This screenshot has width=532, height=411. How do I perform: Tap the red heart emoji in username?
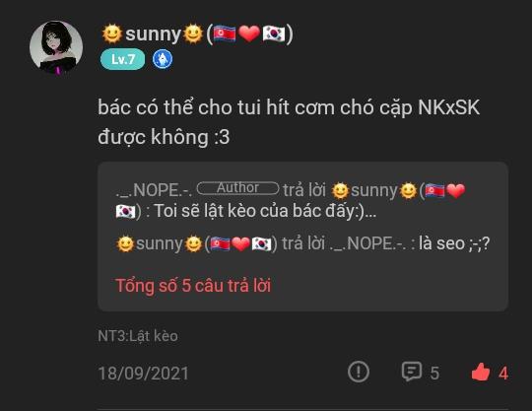(x=249, y=34)
